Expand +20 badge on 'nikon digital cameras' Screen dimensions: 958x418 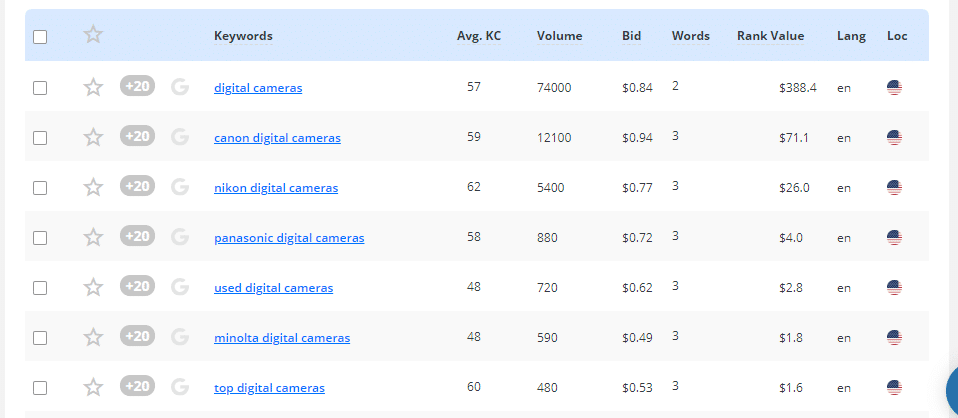tap(137, 186)
